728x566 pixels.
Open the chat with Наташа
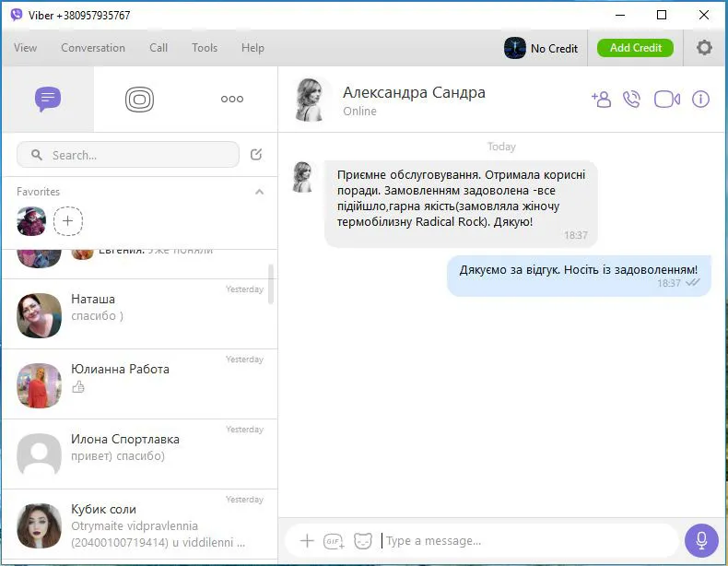(x=140, y=314)
